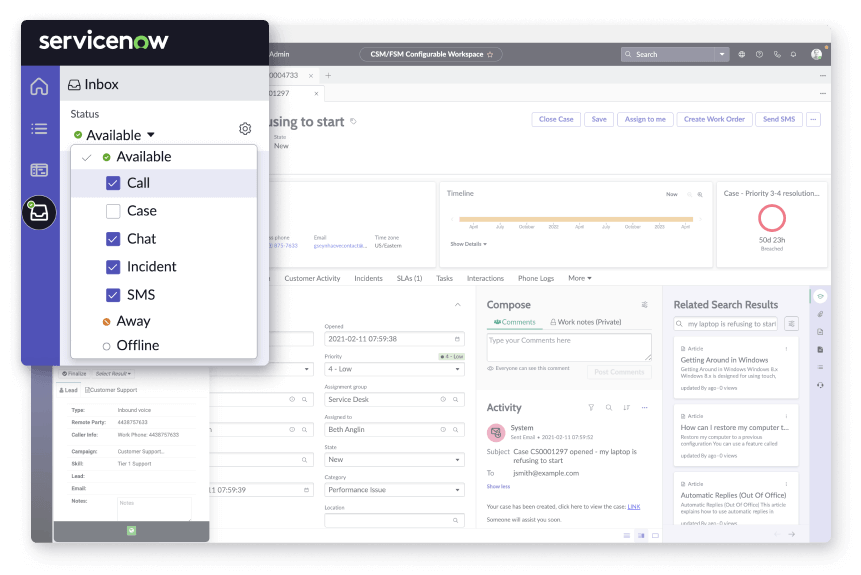This screenshot has width=861, height=575.
Task: Open the Priority 4 - Low dropdown
Action: (x=394, y=369)
